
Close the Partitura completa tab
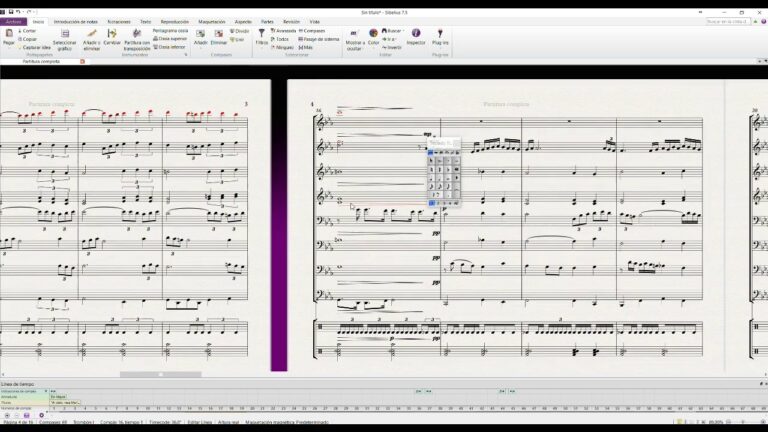[82, 62]
